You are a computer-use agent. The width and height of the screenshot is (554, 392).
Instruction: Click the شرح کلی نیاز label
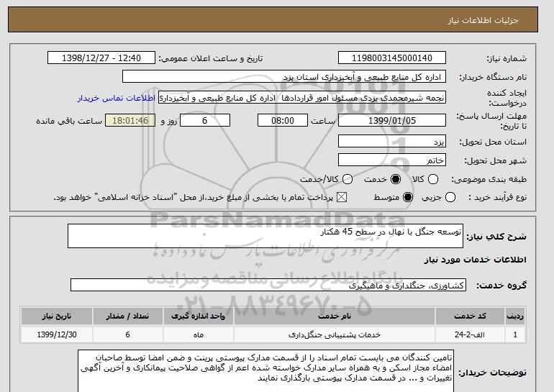tap(496, 236)
